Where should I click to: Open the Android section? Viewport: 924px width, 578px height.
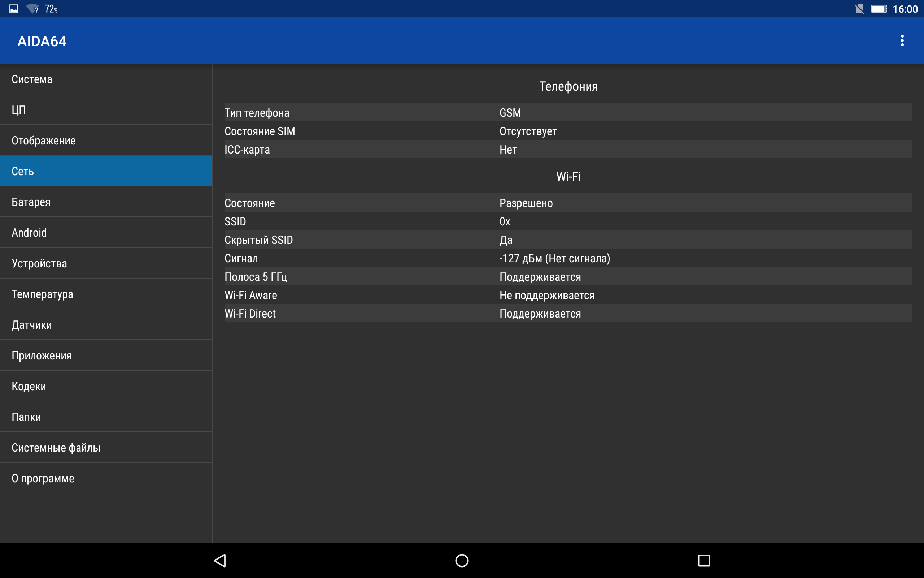point(106,232)
